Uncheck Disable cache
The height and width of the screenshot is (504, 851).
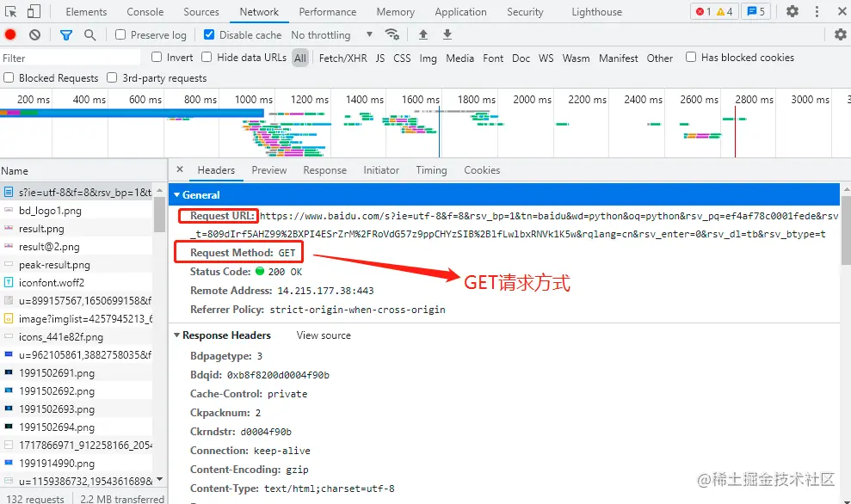(209, 34)
